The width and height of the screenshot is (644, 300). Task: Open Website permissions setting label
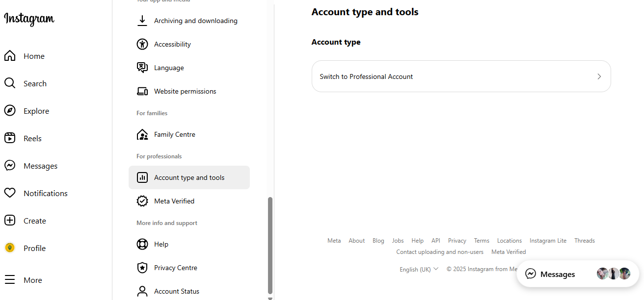[x=185, y=91]
